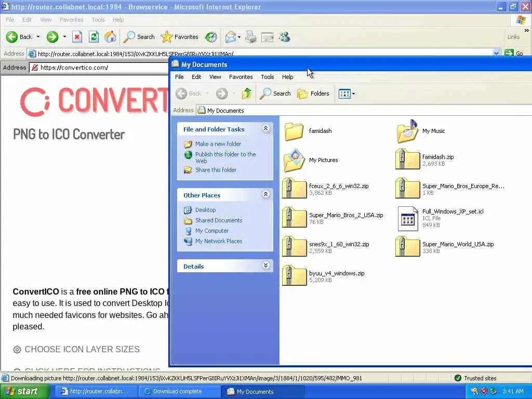Open IE Back button history dropdown
The width and height of the screenshot is (532, 399).
tap(38, 37)
